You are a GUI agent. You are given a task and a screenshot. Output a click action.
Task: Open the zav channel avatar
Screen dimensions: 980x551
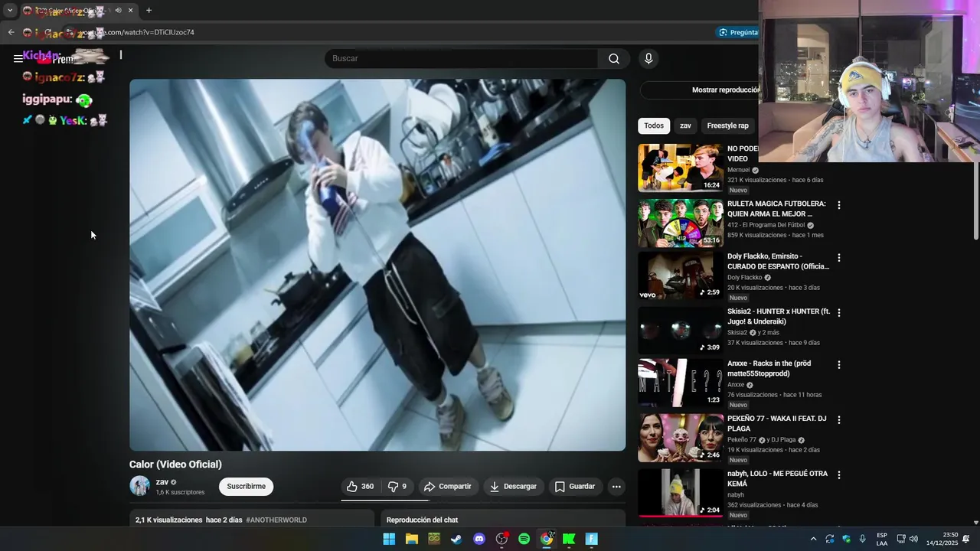click(139, 486)
